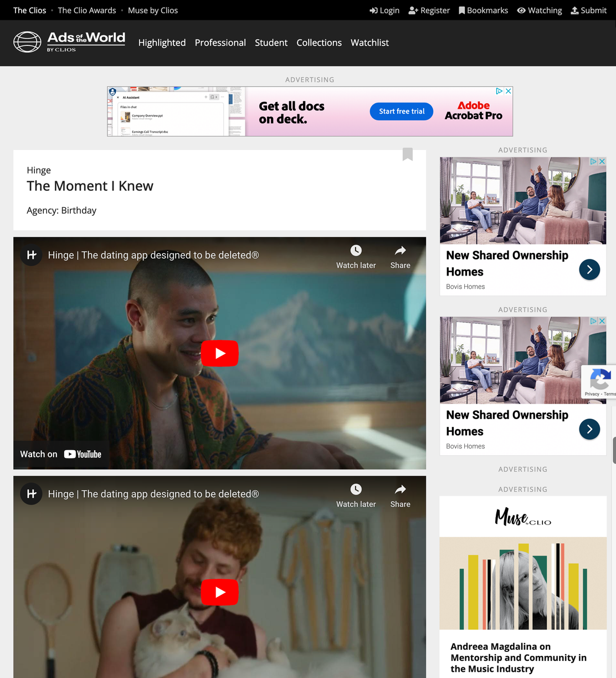Open Muse by Clios link
Screen dimensions: 616x678
153,10
